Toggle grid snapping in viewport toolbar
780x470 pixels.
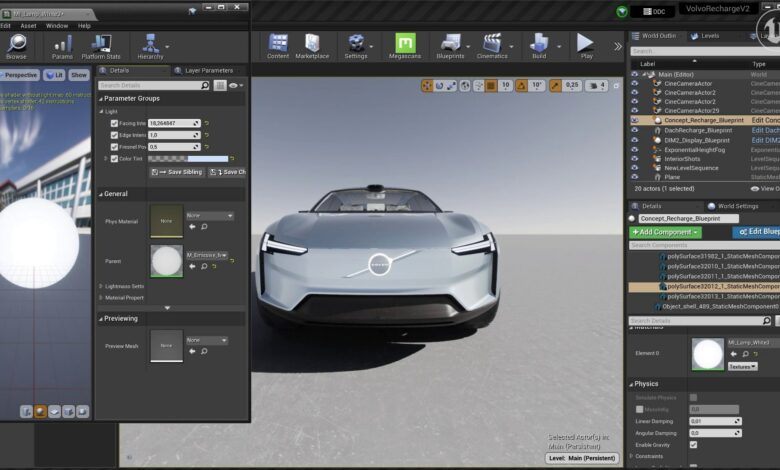point(491,86)
